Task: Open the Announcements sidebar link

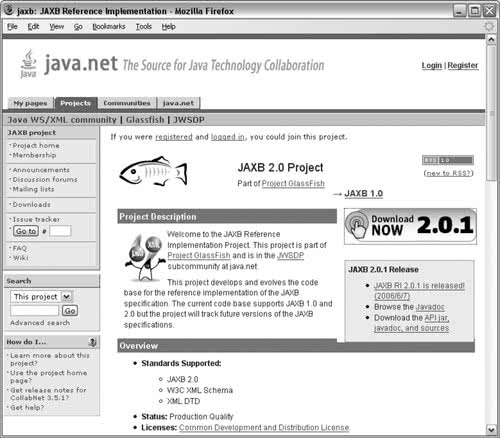Action: pyautogui.click(x=41, y=170)
